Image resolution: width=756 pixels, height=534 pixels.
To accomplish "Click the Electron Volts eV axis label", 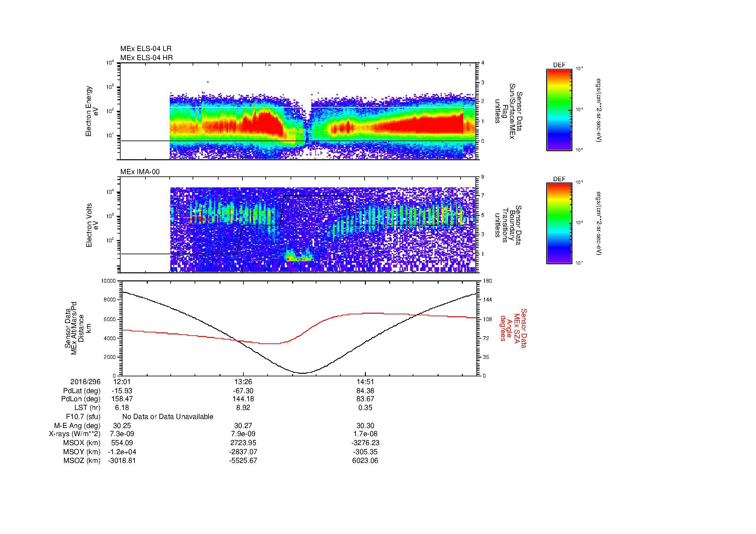I will point(92,225).
